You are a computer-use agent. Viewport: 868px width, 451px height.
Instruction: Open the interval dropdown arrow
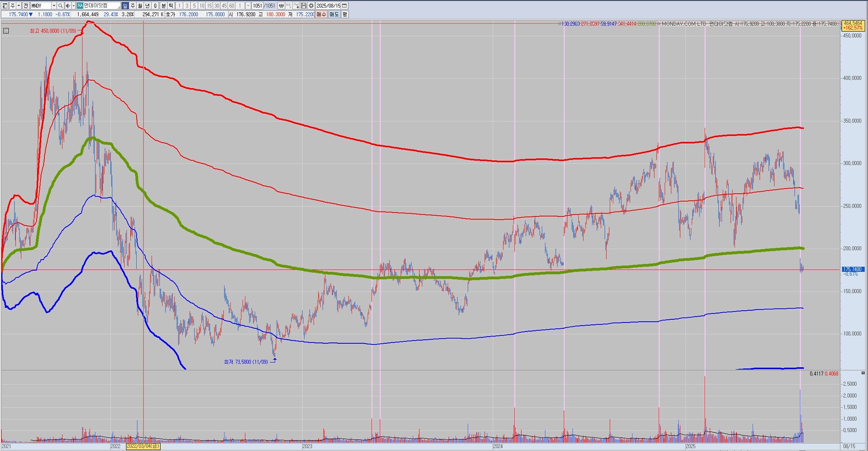(x=248, y=5)
